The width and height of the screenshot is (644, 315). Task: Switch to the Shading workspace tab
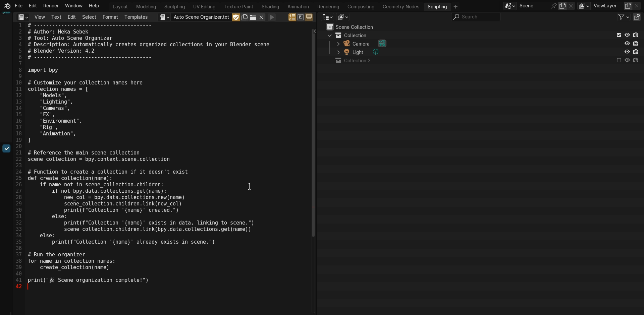270,6
